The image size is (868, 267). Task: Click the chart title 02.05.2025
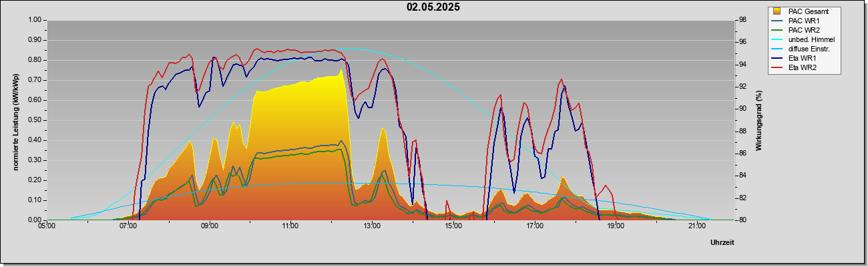coord(433,7)
